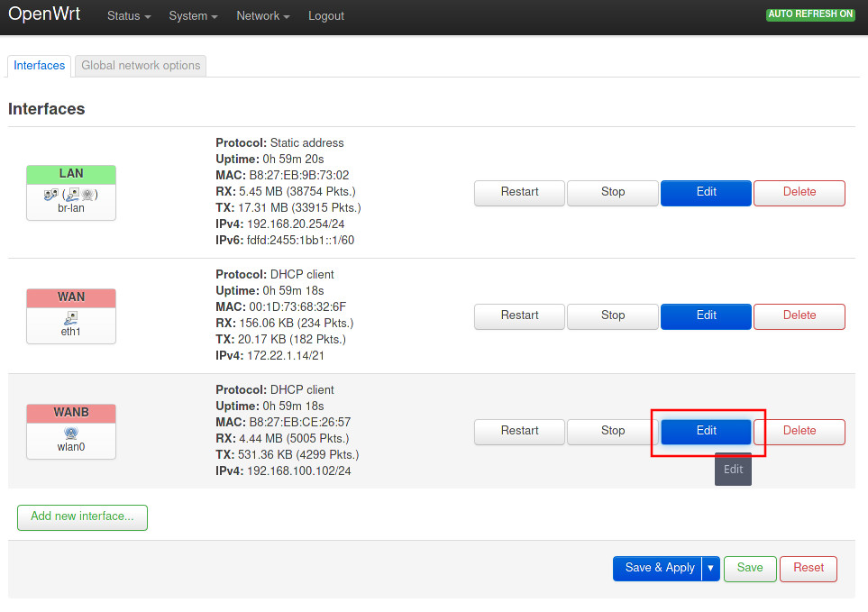Click WANB RX 4.44 MB value
This screenshot has width=868, height=612.
point(295,439)
